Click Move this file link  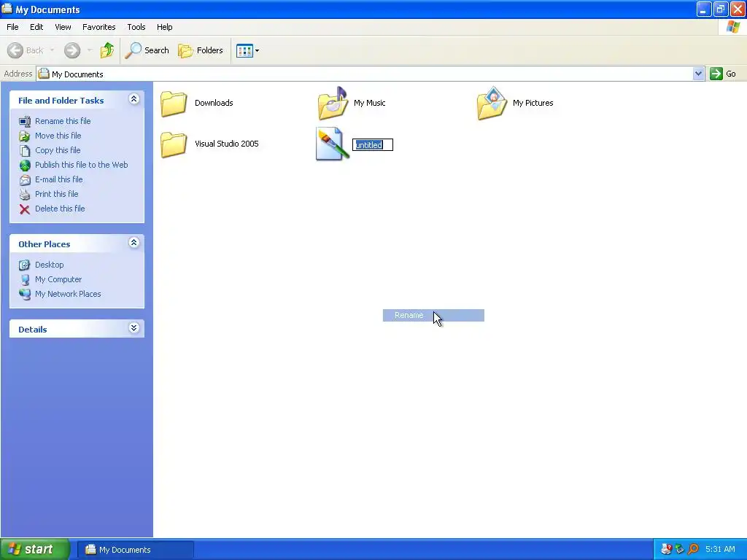[58, 136]
